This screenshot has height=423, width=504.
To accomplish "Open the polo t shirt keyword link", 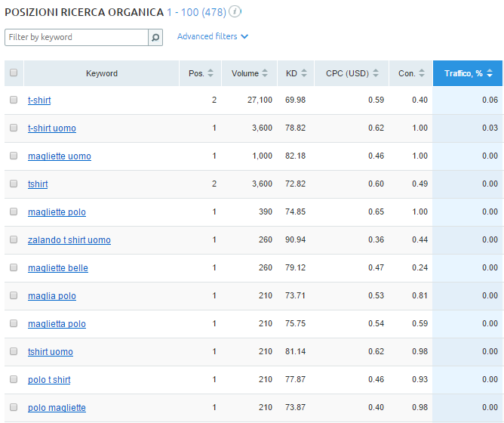I will [49, 380].
